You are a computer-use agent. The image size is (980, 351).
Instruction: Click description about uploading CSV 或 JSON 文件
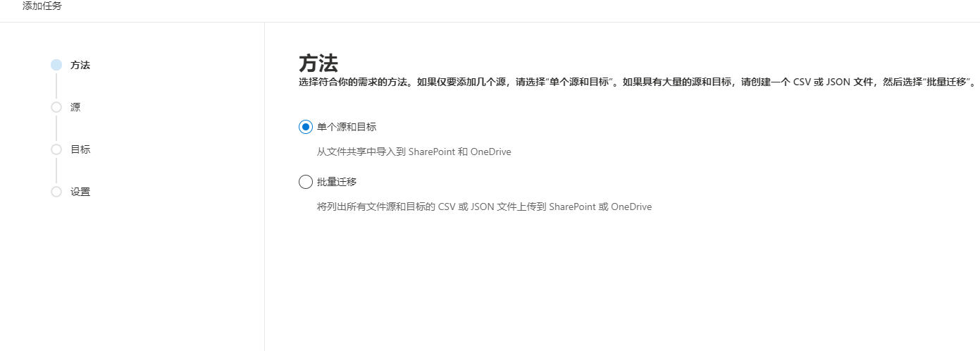[485, 207]
